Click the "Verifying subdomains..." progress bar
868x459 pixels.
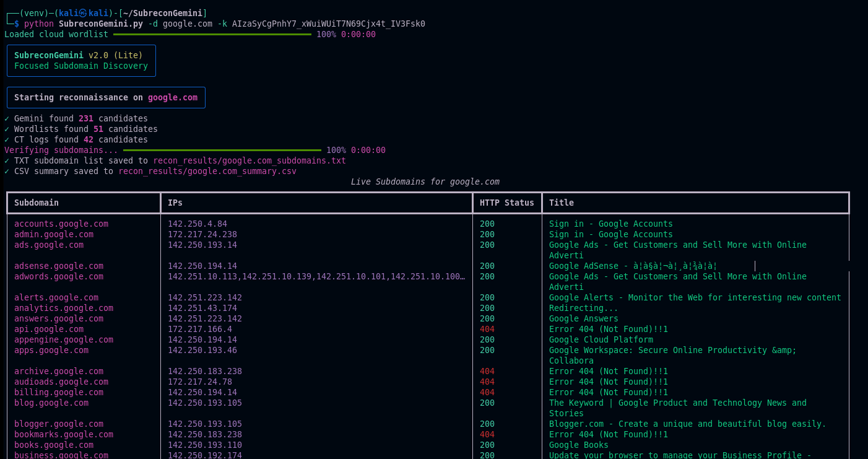[x=222, y=150]
